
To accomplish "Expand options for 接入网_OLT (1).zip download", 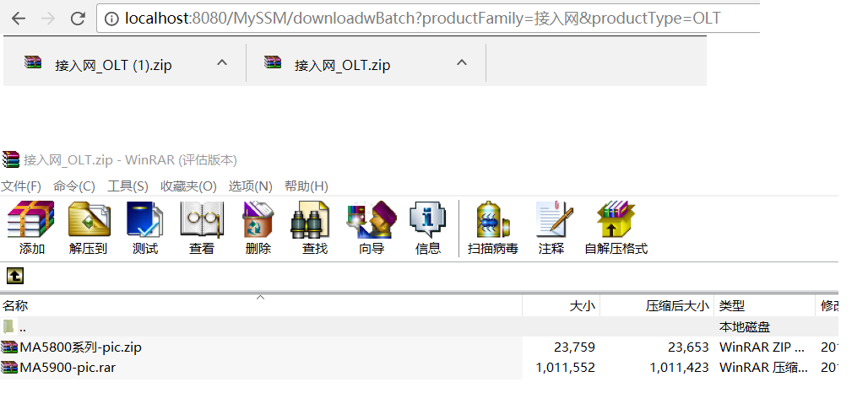I will click(x=221, y=62).
